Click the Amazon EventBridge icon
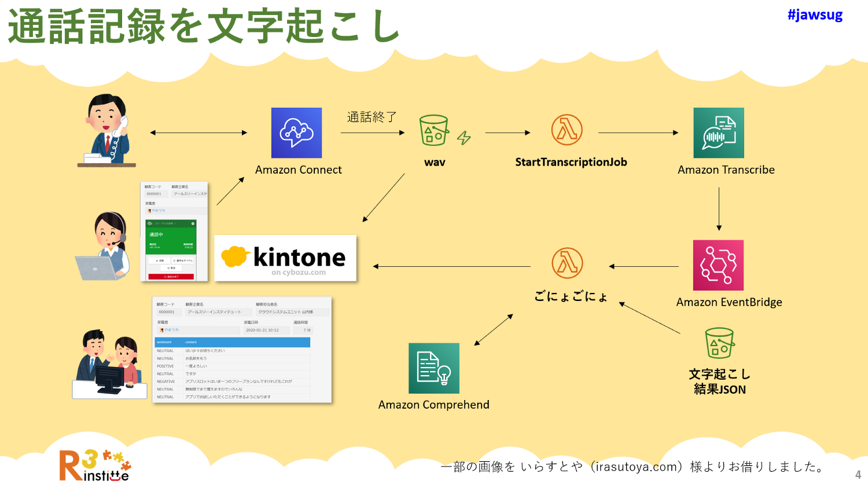 (x=718, y=265)
